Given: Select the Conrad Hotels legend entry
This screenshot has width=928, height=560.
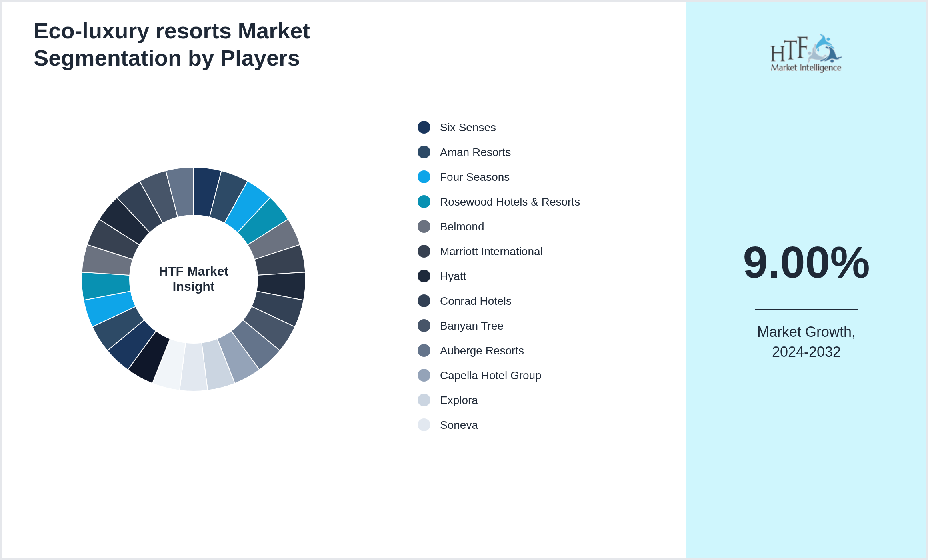Looking at the screenshot, I should tap(464, 301).
